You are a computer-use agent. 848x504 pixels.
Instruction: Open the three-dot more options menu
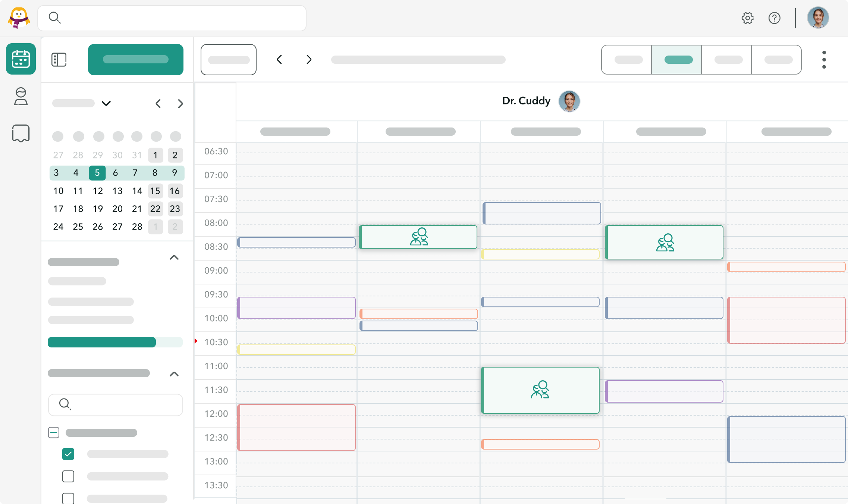click(x=824, y=60)
